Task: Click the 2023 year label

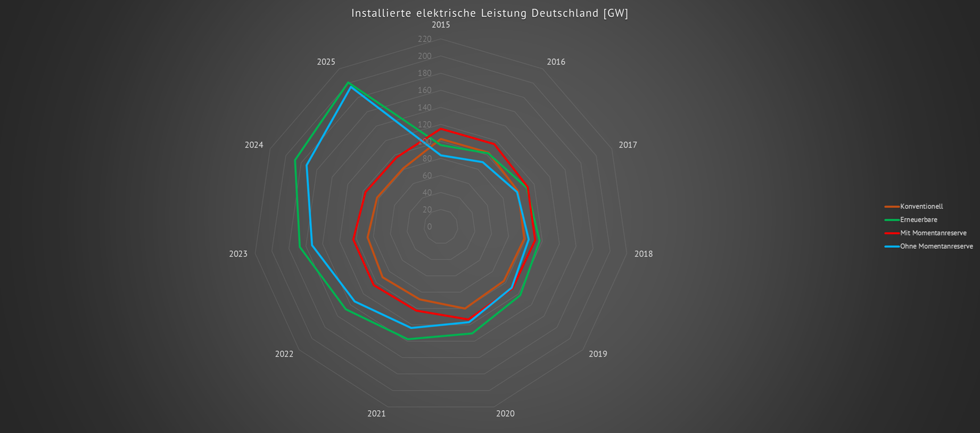Action: tap(238, 254)
